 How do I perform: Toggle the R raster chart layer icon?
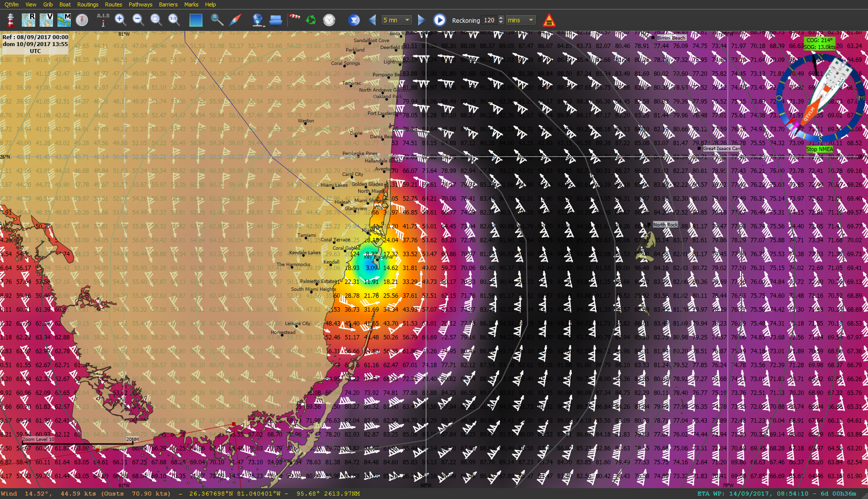28,20
